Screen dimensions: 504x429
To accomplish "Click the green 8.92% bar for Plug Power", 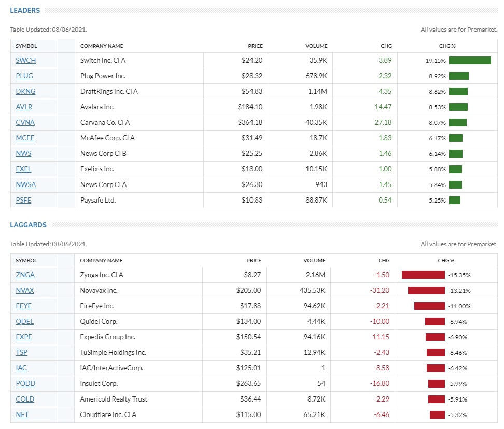I will click(459, 76).
